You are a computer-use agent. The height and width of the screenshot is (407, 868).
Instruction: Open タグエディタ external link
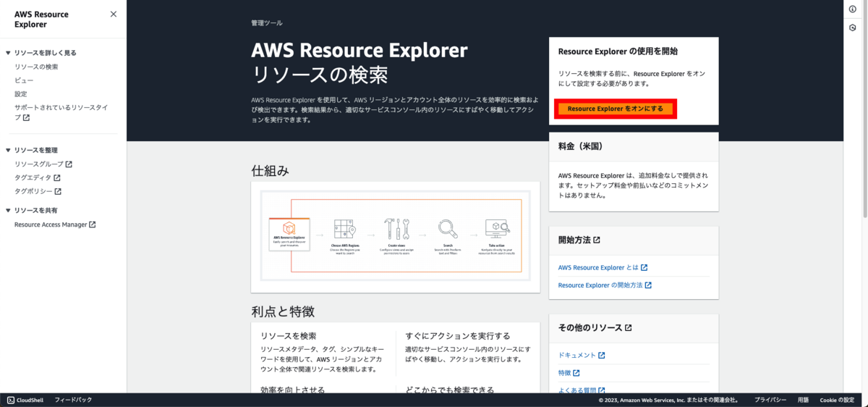[x=38, y=178]
